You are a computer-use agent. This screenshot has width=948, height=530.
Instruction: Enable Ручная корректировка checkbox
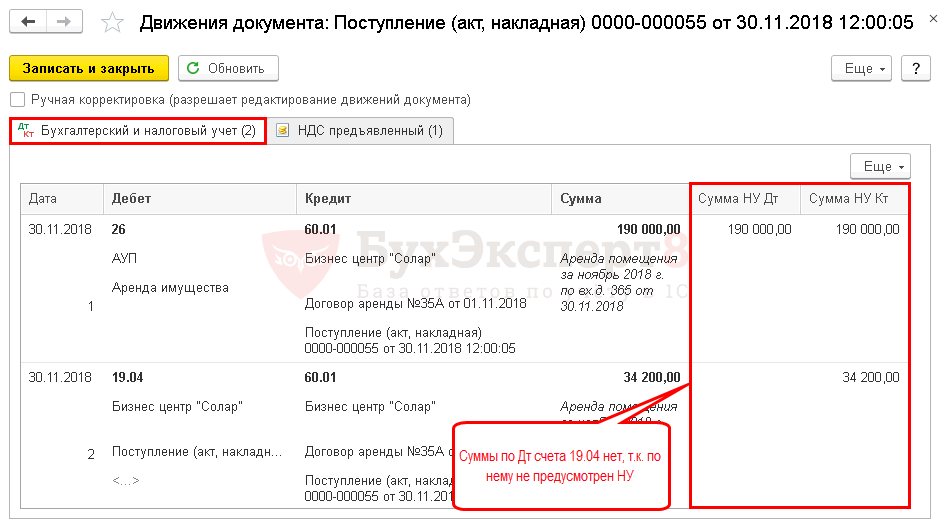(x=17, y=100)
